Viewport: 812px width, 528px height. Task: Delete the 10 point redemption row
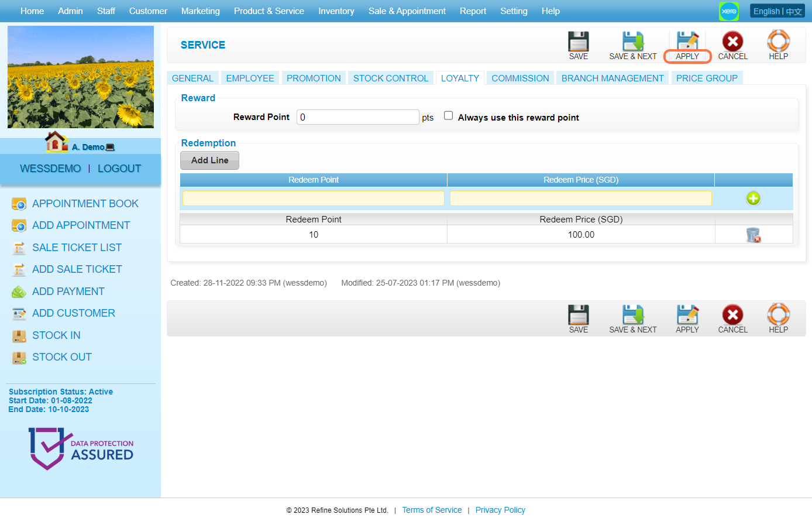tap(753, 235)
